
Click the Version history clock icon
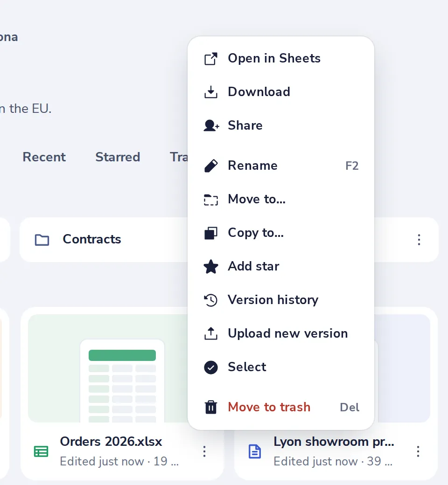(x=211, y=300)
